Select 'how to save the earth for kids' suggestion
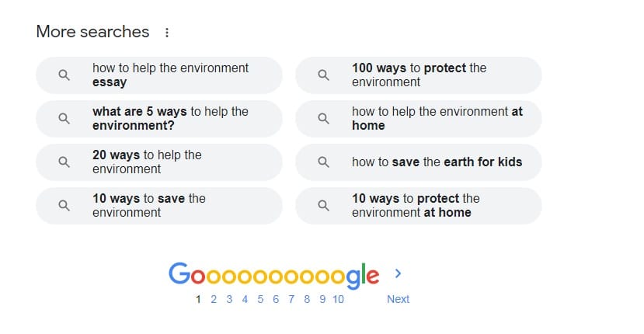 (x=419, y=162)
